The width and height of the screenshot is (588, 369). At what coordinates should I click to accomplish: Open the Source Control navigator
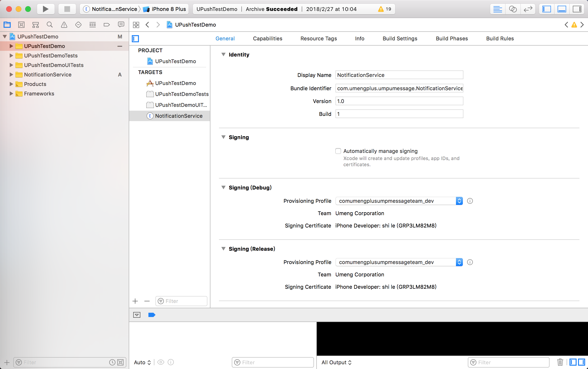pyautogui.click(x=21, y=25)
